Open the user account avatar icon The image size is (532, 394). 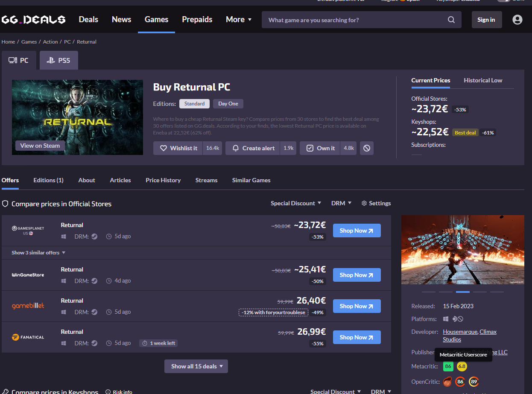[x=517, y=20]
